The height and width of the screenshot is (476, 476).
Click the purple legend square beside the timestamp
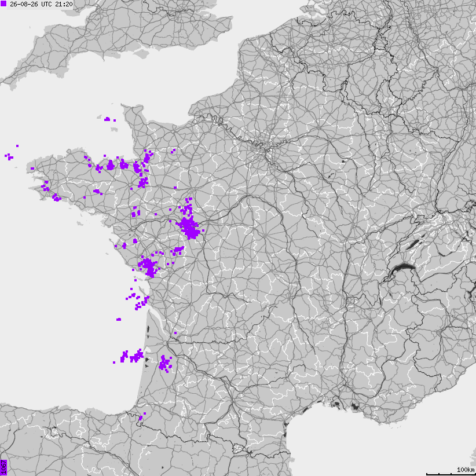[x=3, y=4]
